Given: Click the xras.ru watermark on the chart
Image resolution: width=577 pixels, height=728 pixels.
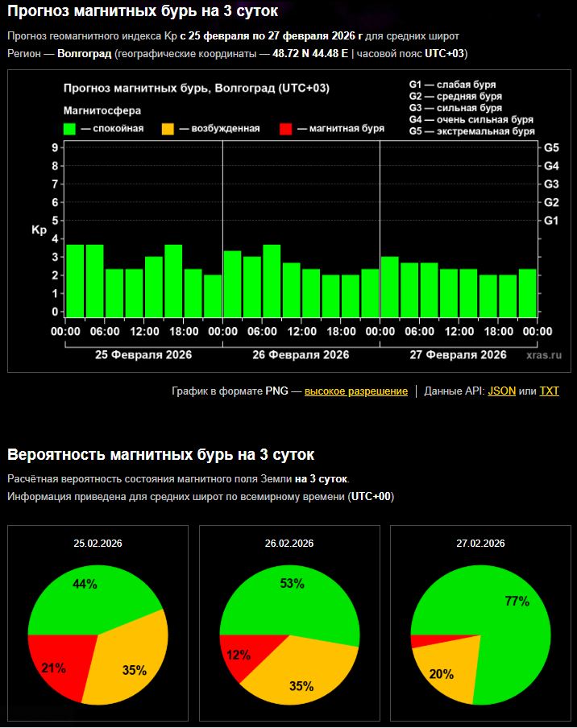Looking at the screenshot, I should (544, 354).
